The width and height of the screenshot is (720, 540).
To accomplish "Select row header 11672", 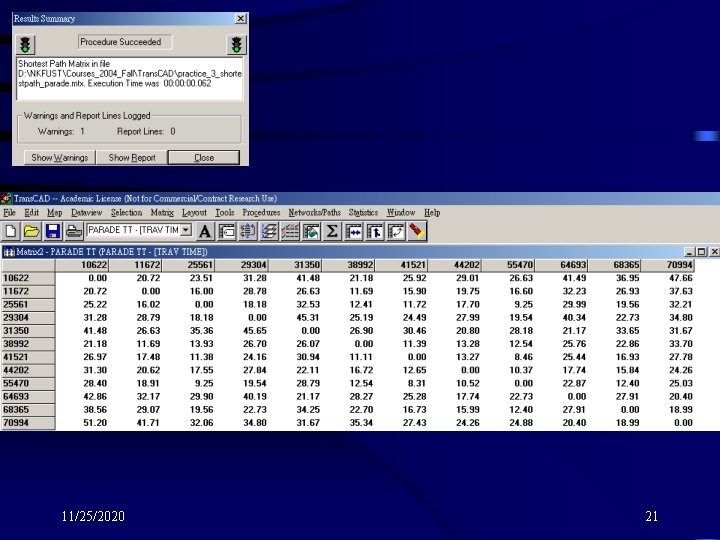I will (x=28, y=291).
